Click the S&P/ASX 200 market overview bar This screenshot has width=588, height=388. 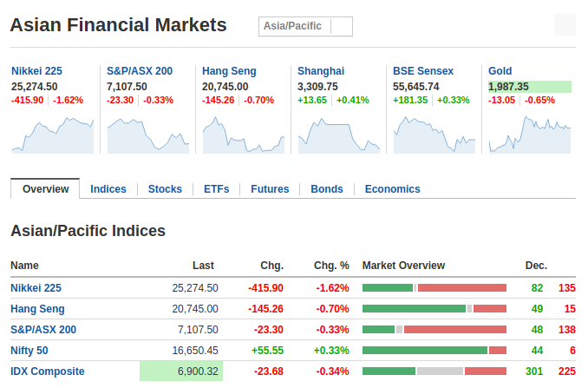point(434,330)
